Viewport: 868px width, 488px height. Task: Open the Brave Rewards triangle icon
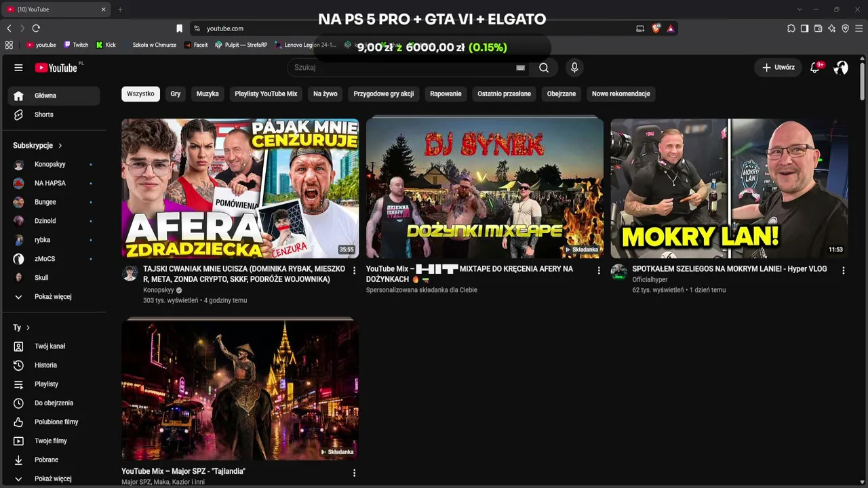(670, 28)
